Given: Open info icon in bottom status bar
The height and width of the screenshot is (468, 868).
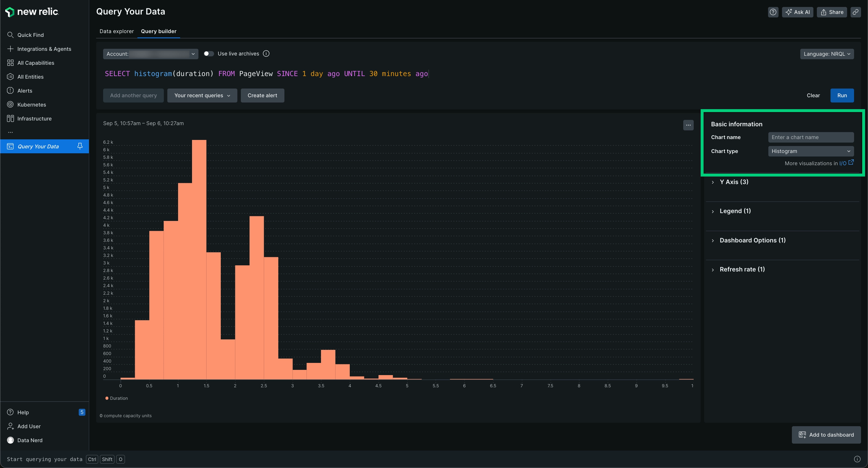Looking at the screenshot, I should [857, 460].
